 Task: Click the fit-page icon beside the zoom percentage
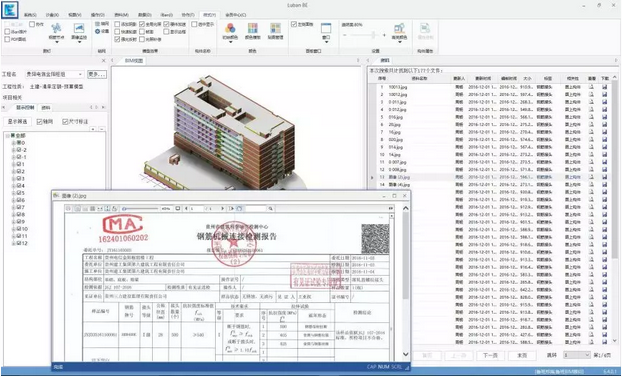(x=177, y=208)
